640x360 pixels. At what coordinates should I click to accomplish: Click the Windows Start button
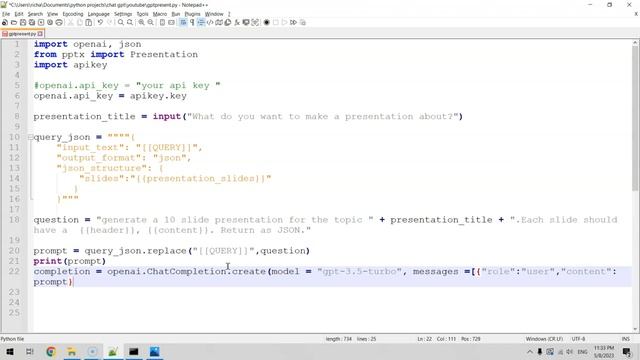[9, 351]
